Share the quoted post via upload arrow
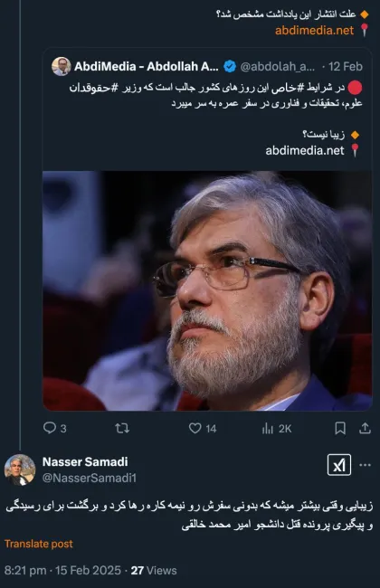Screen dimensions: 380x588 coord(365,428)
